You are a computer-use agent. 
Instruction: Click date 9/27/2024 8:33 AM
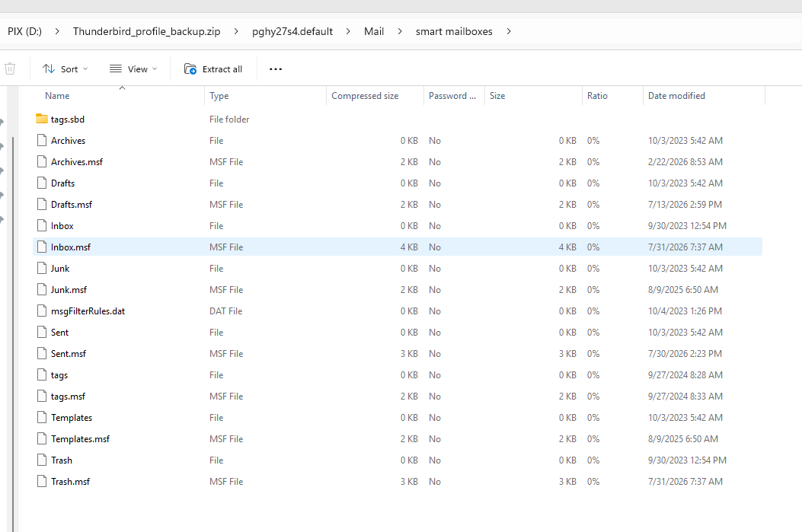click(x=685, y=396)
